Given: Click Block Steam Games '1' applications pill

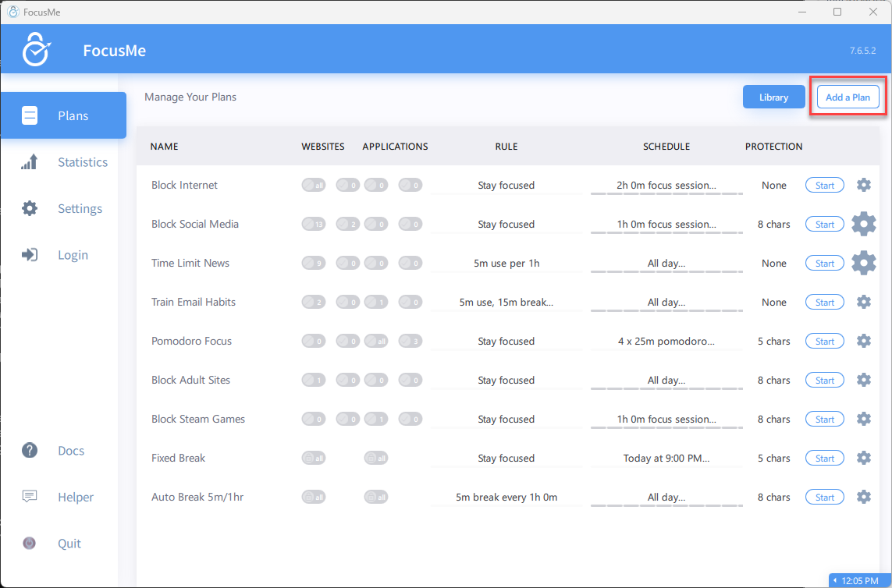Looking at the screenshot, I should click(x=376, y=419).
